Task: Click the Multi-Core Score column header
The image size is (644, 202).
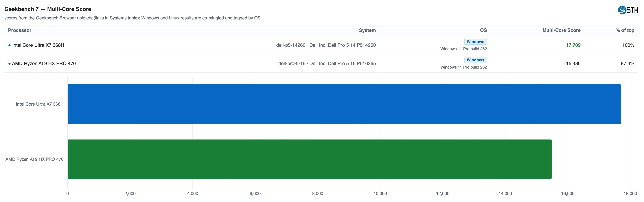Action: (561, 30)
